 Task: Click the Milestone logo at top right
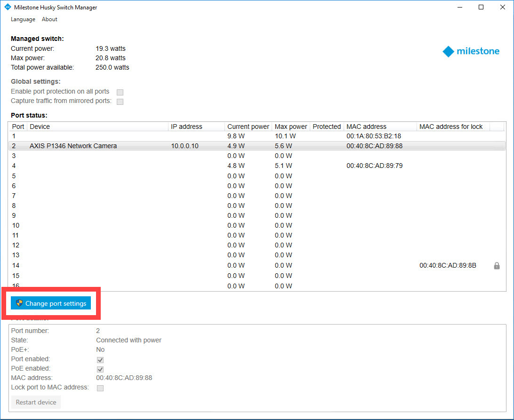(471, 51)
